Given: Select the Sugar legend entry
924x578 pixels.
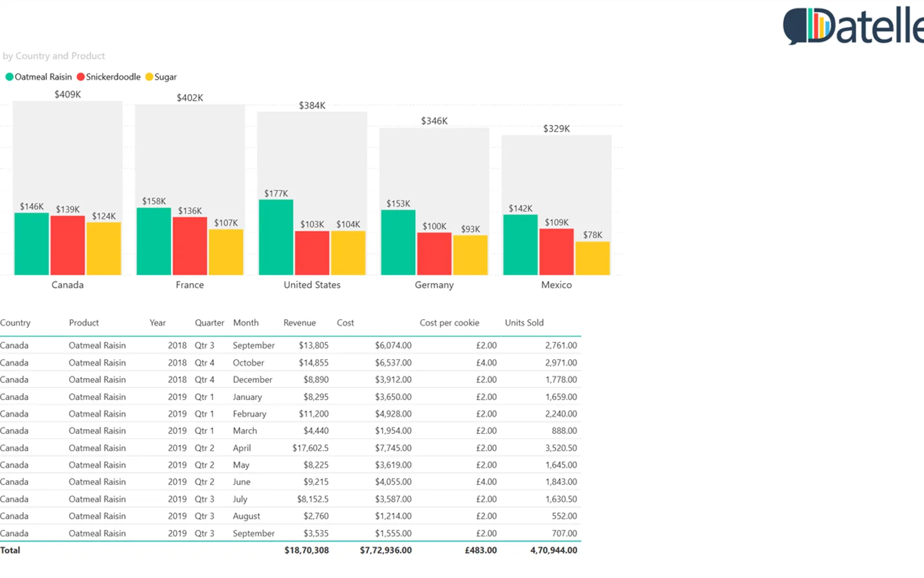Looking at the screenshot, I should coord(161,77).
